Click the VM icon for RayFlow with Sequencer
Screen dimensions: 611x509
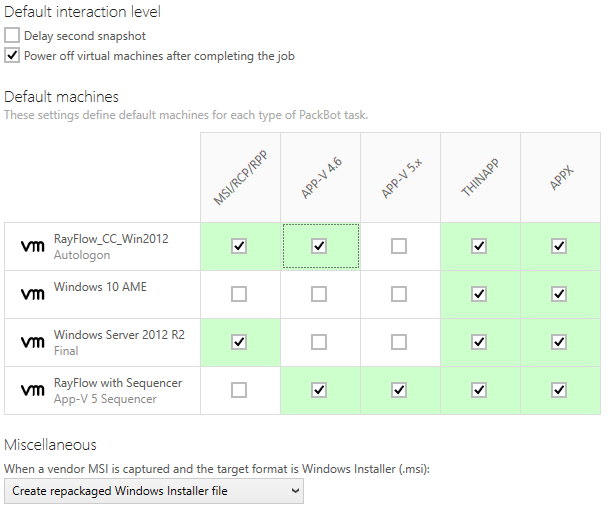33,390
